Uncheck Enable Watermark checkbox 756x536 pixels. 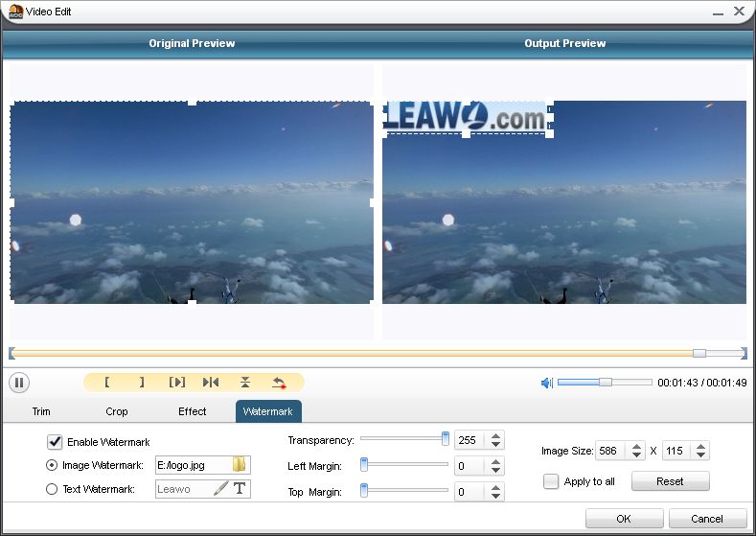click(55, 441)
